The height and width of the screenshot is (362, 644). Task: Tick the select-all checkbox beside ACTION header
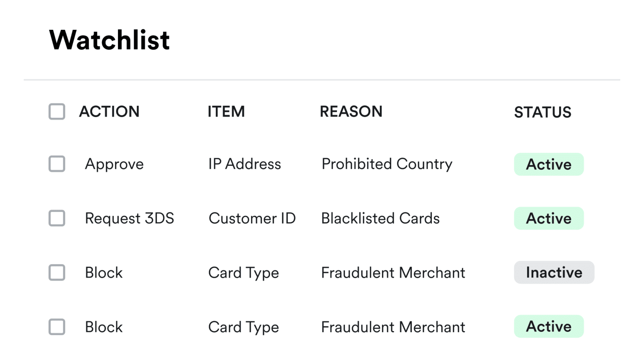tap(57, 111)
